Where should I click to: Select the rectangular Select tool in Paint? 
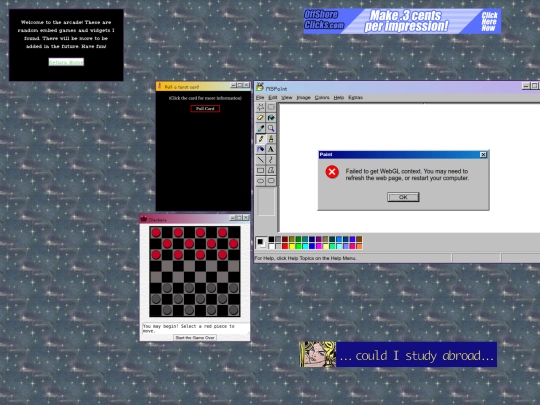click(x=271, y=107)
